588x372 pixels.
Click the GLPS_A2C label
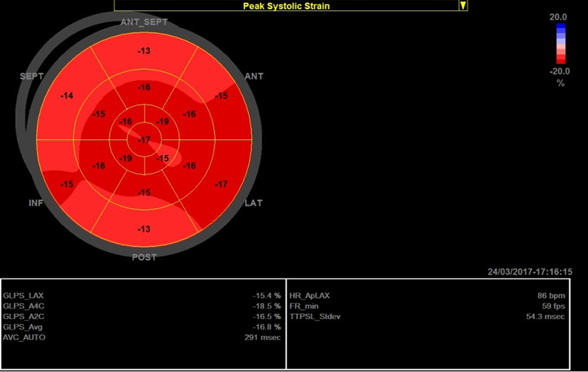tap(24, 317)
